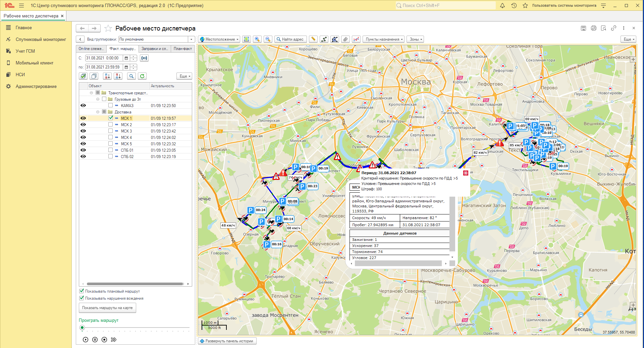644x348 pixels.
Task: Select the route drawing tool
Action: (x=324, y=39)
